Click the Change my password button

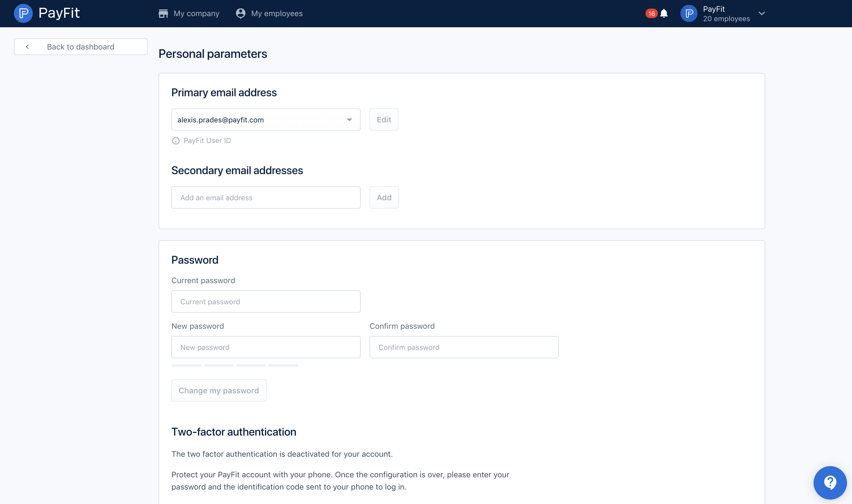pos(218,390)
